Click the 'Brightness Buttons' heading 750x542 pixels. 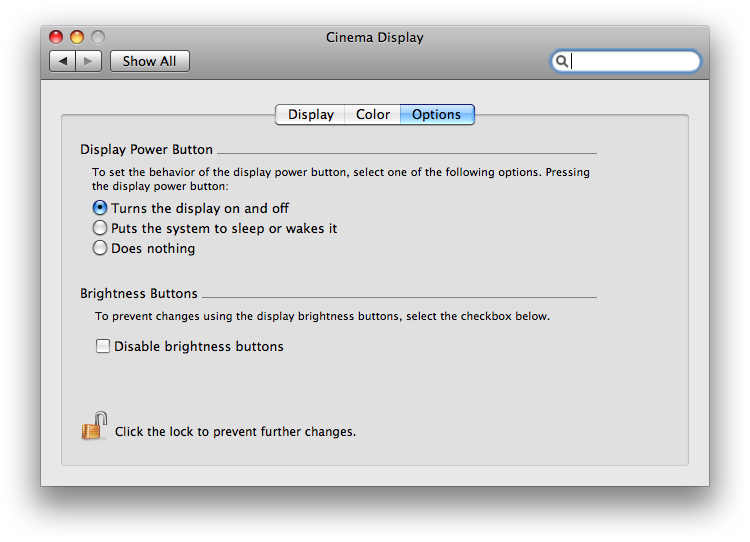click(x=139, y=293)
